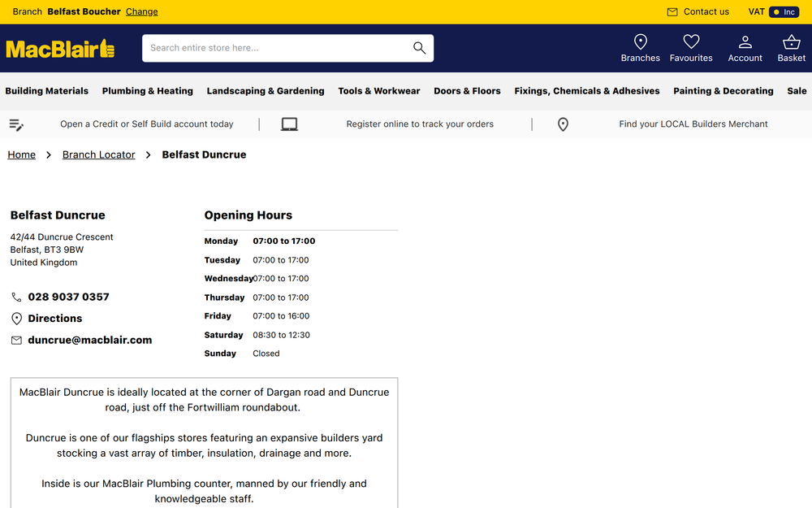Click the search magnifier icon
Viewport: 812px width, 508px height.
tap(419, 48)
